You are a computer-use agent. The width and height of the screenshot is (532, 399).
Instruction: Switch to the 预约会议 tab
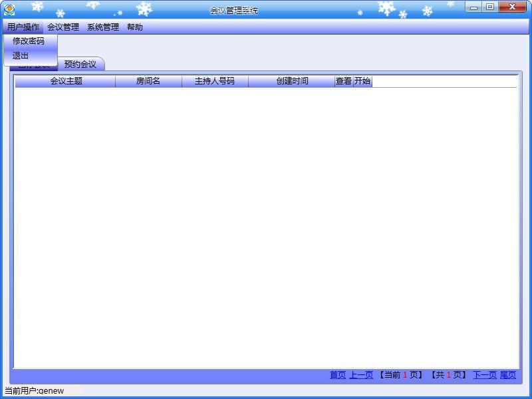click(x=80, y=65)
